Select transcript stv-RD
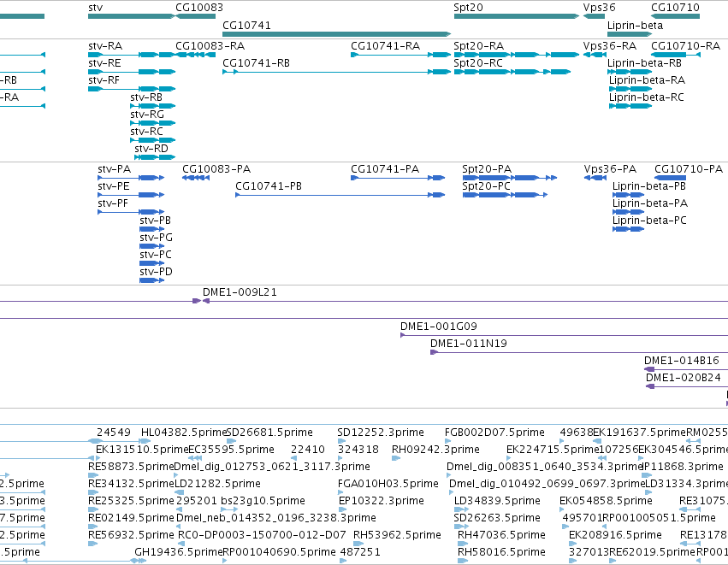The height and width of the screenshot is (565, 728). [x=155, y=158]
